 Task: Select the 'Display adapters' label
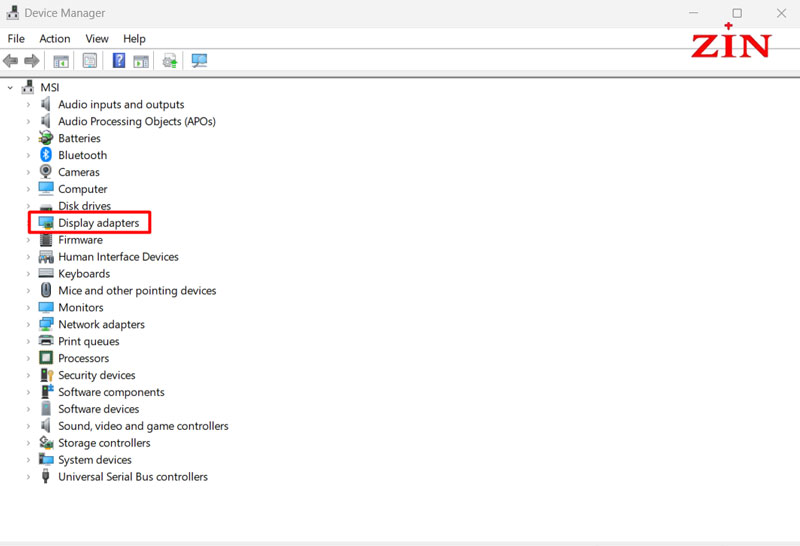(x=98, y=223)
